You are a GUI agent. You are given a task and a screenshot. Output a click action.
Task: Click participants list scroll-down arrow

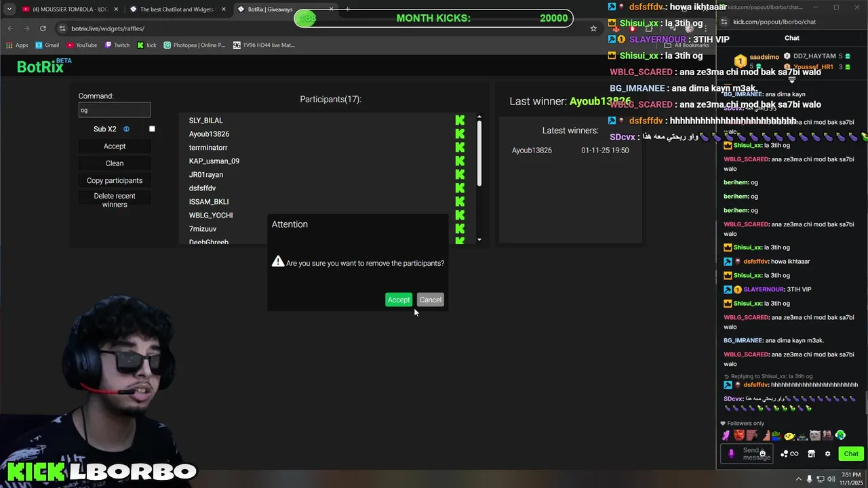479,239
